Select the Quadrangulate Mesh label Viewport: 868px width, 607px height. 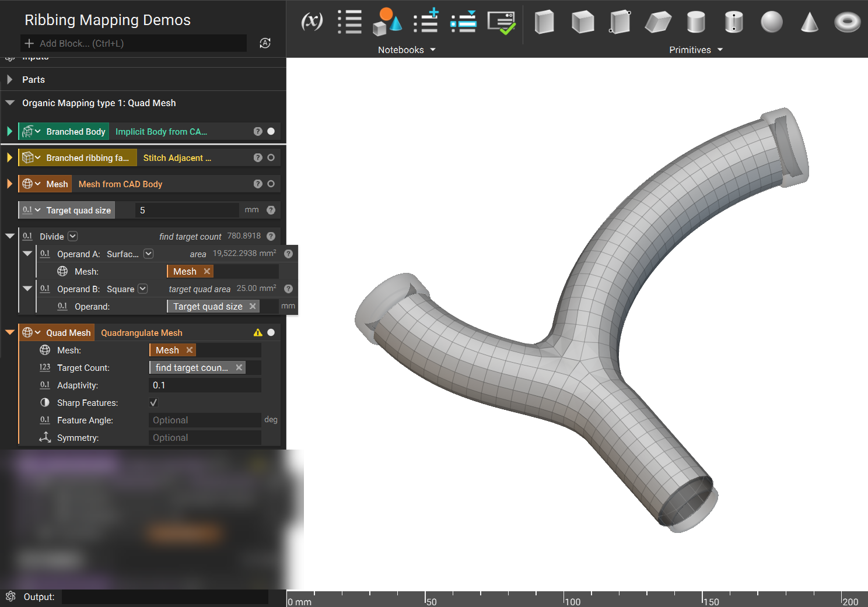(142, 332)
